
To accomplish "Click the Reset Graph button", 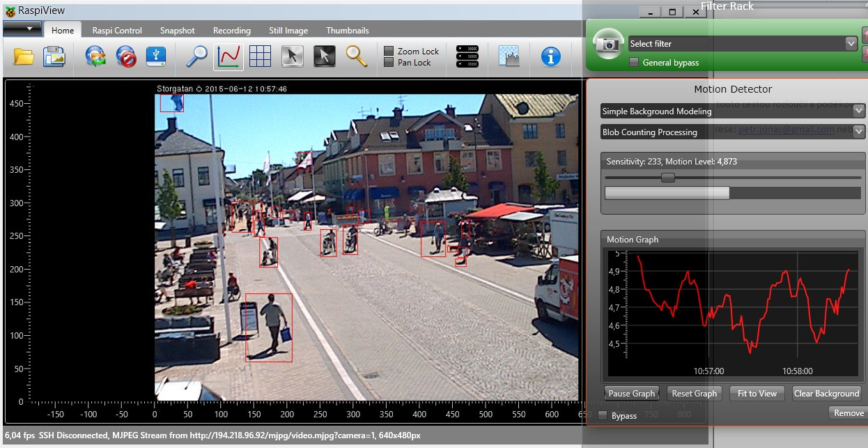I will pos(695,394).
